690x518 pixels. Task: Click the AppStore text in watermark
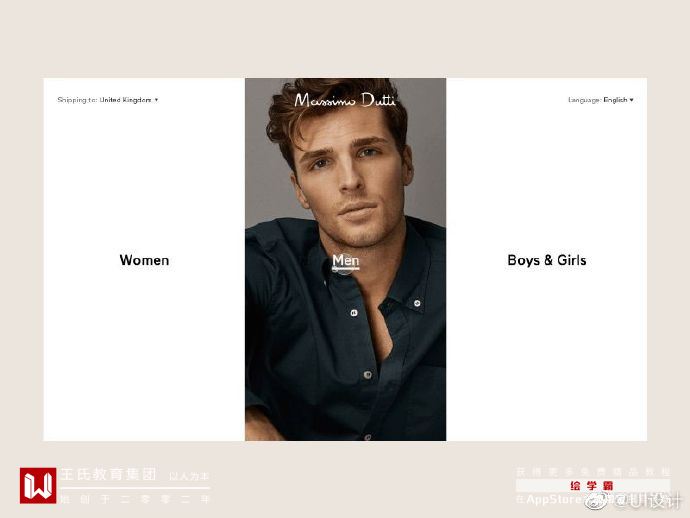[x=554, y=500]
